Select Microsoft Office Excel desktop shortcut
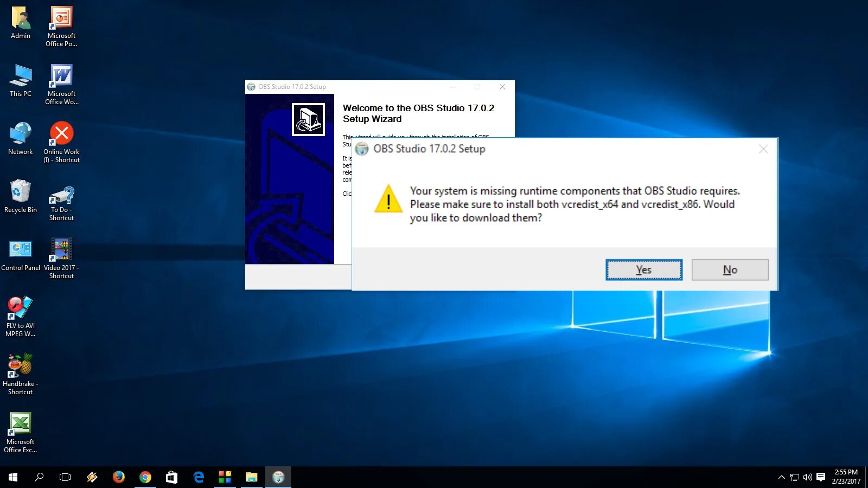The width and height of the screenshot is (868, 488). tap(21, 433)
